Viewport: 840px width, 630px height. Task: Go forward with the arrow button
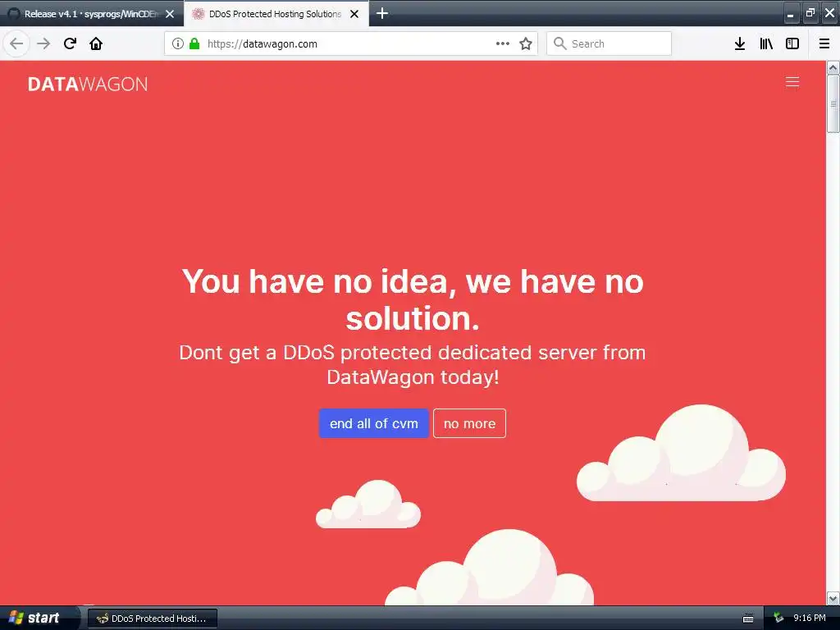[43, 43]
